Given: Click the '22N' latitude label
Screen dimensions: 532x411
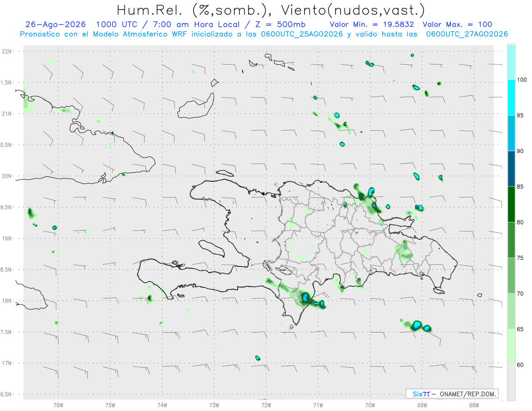Looking at the screenshot, I should click(x=7, y=51).
